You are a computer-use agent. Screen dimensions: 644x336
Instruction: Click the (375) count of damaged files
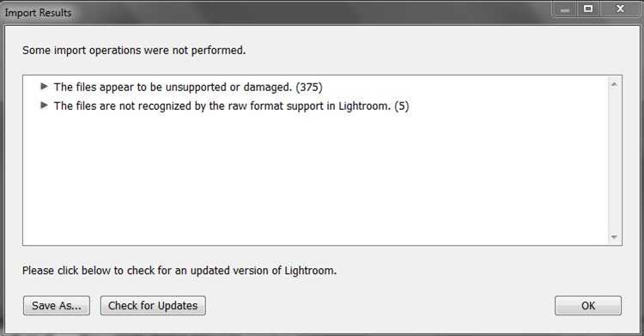point(309,87)
